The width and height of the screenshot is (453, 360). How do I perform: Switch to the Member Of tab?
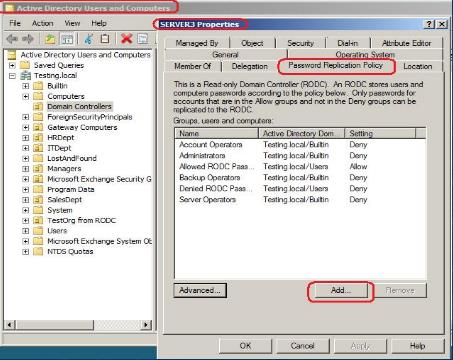193,66
